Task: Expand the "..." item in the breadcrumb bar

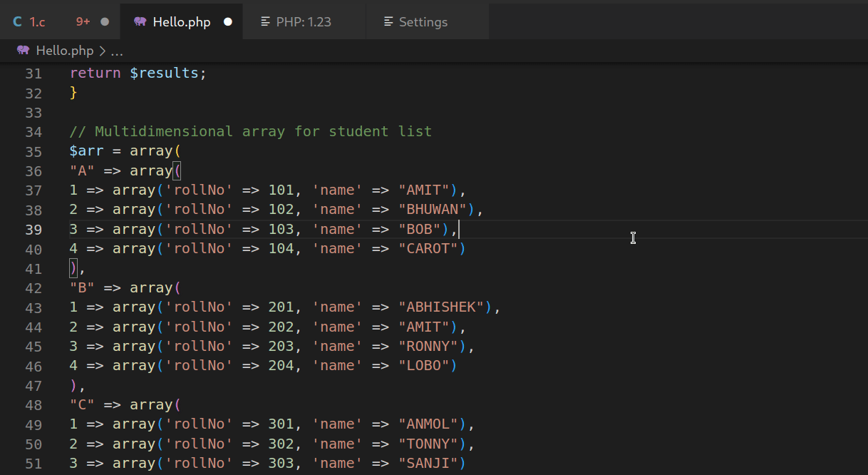Action: [x=116, y=51]
